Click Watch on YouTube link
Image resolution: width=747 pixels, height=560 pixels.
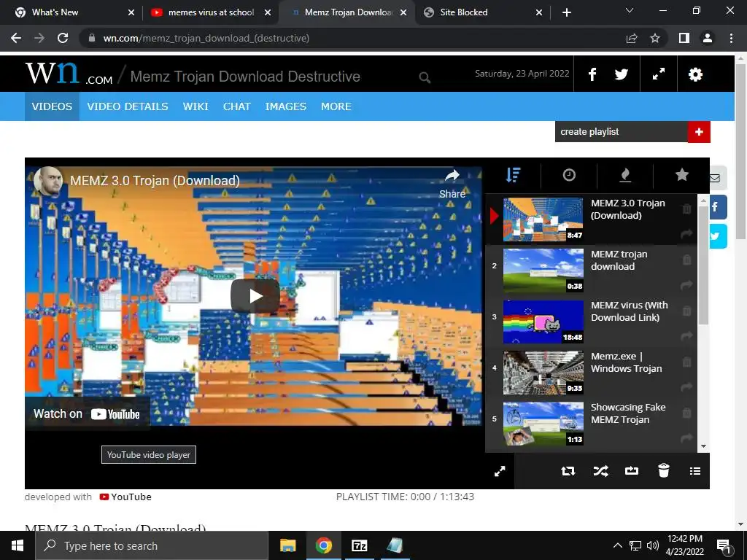87,414
